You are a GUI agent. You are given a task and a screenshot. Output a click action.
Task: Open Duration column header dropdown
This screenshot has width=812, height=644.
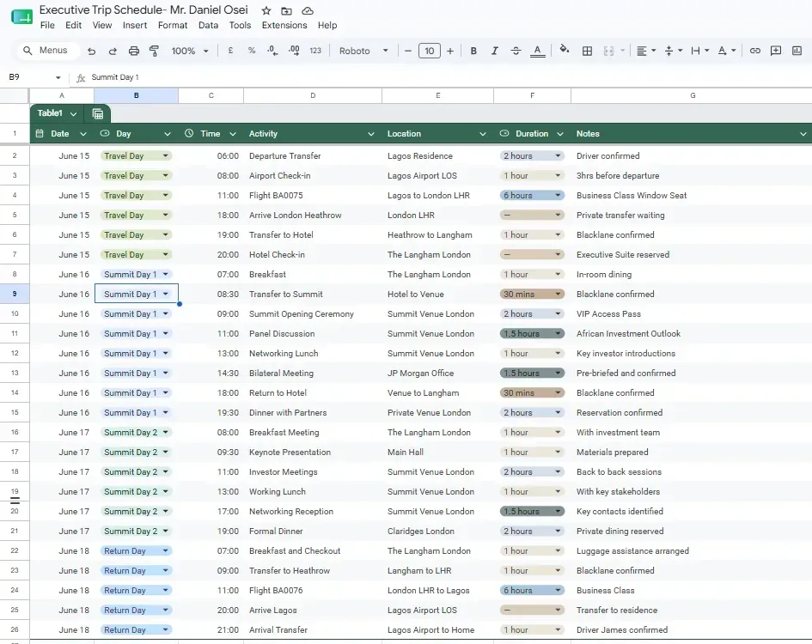pos(559,134)
